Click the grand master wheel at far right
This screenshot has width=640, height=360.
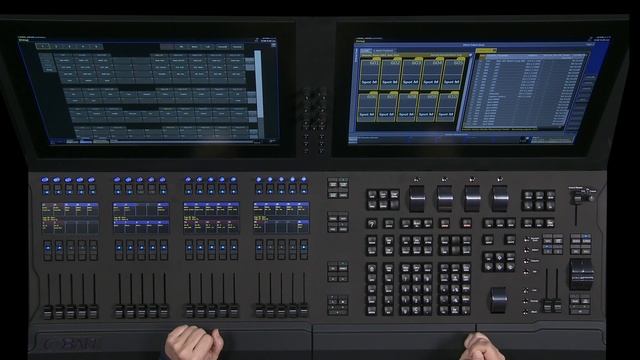point(581,274)
